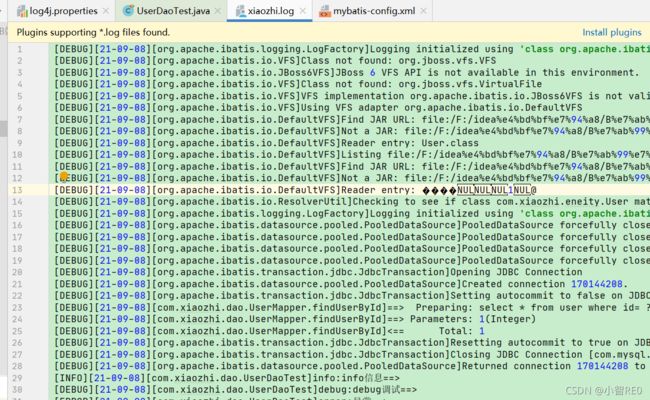This screenshot has height=400, width=650.
Task: Open the UserDaoTest.java tab
Action: click(x=173, y=11)
